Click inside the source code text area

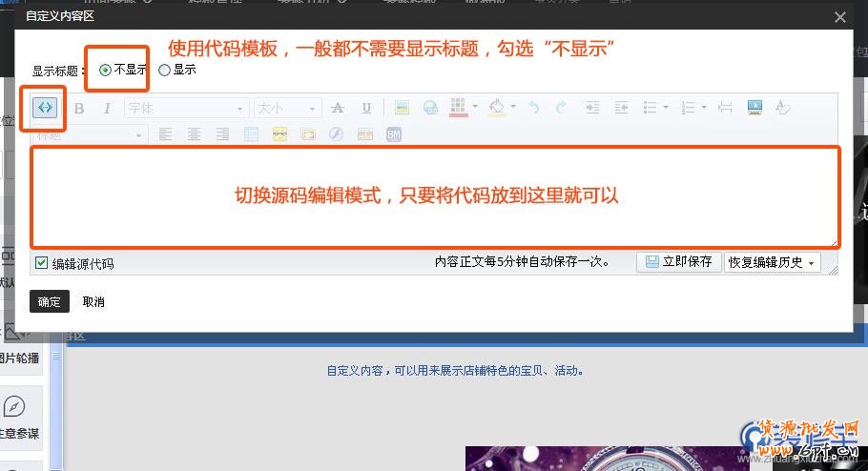(x=435, y=197)
